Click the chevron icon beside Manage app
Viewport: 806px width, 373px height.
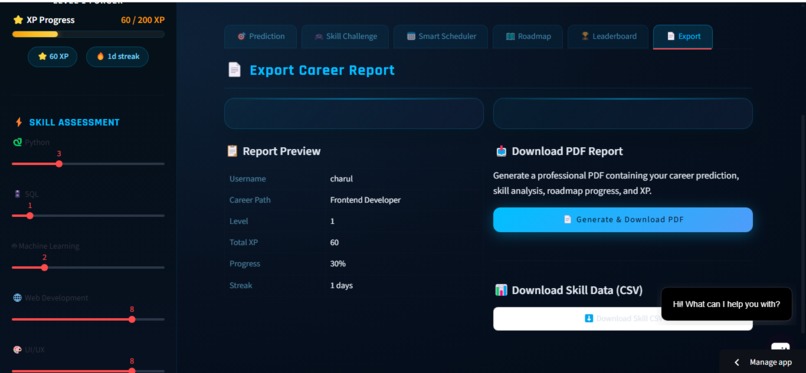tap(737, 362)
